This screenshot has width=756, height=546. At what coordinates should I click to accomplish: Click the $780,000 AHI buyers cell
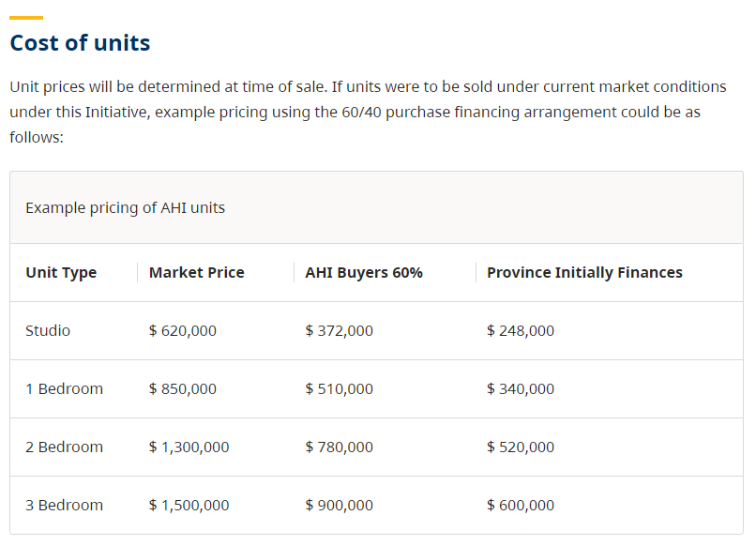[x=340, y=447]
